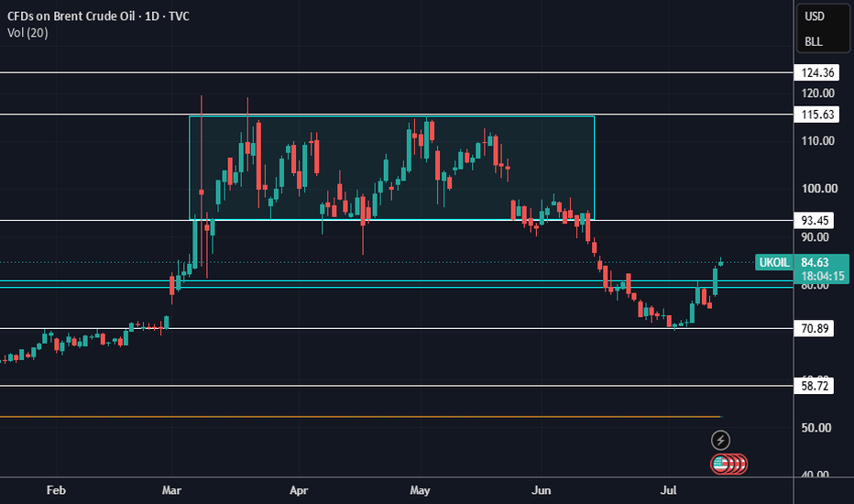Viewport: 854px width, 504px height.
Task: Open the US flag economic events icon
Action: coord(720,465)
